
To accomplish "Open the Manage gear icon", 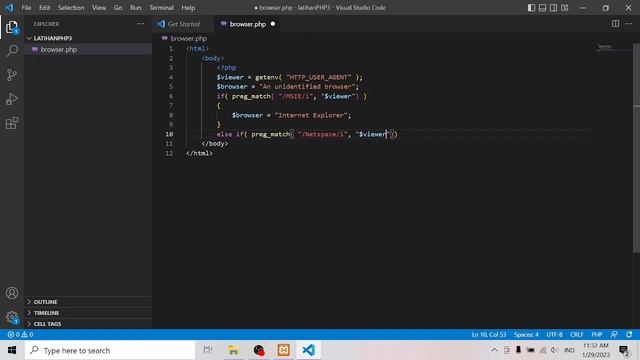I will [12, 317].
